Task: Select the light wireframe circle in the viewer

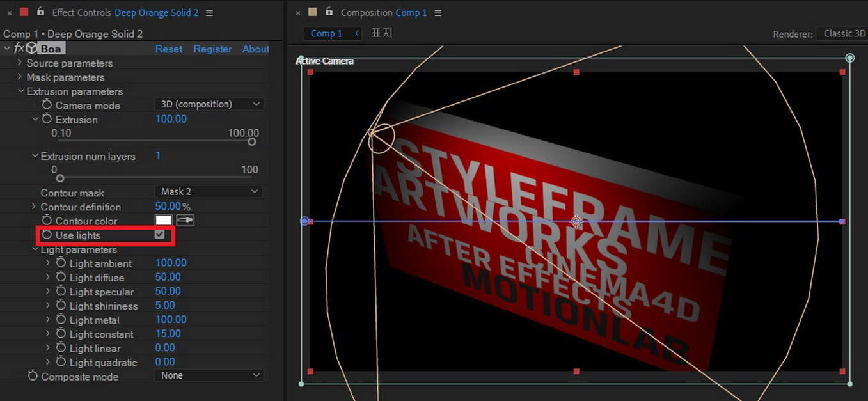Action: pyautogui.click(x=381, y=139)
